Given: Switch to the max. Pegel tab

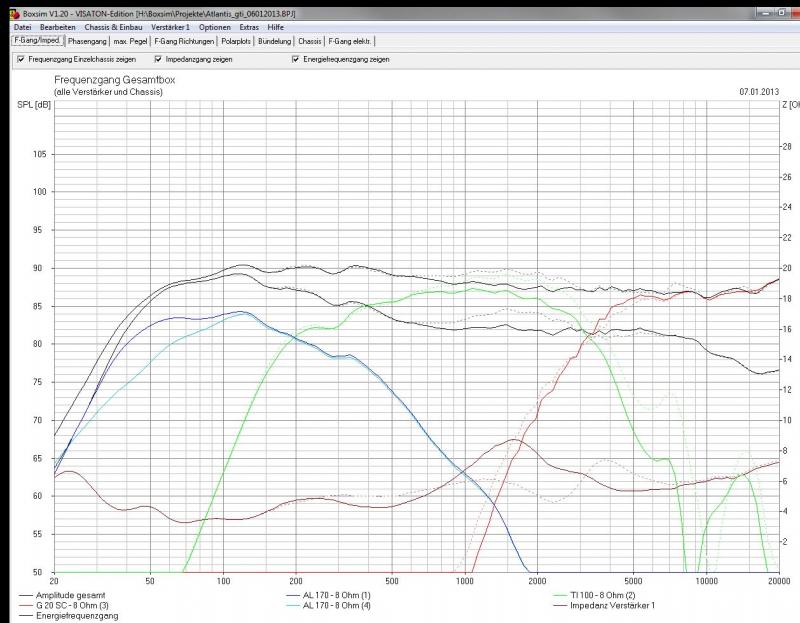Looking at the screenshot, I should click(131, 41).
